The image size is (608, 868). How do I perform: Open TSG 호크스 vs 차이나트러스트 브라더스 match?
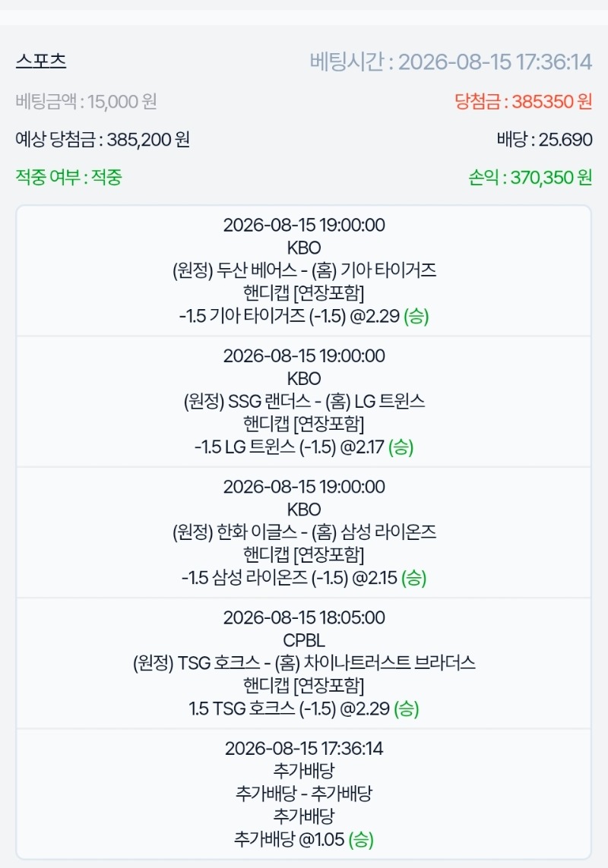tap(304, 663)
